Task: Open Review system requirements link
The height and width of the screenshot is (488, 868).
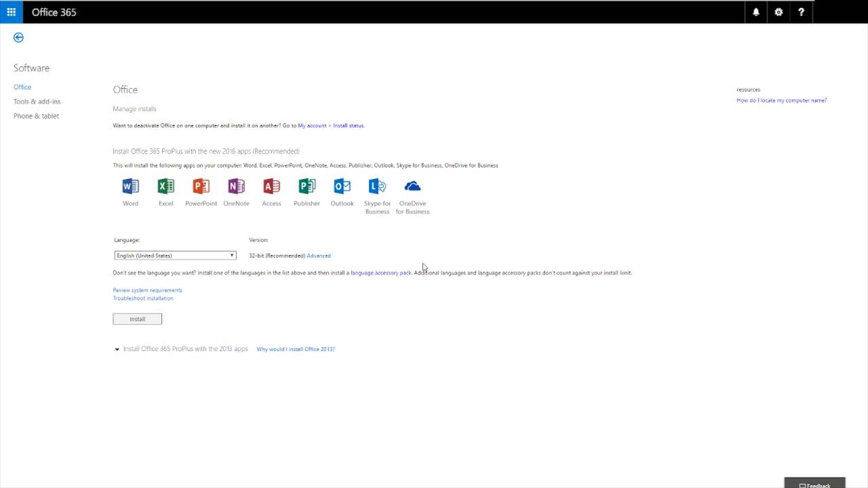Action: point(147,290)
